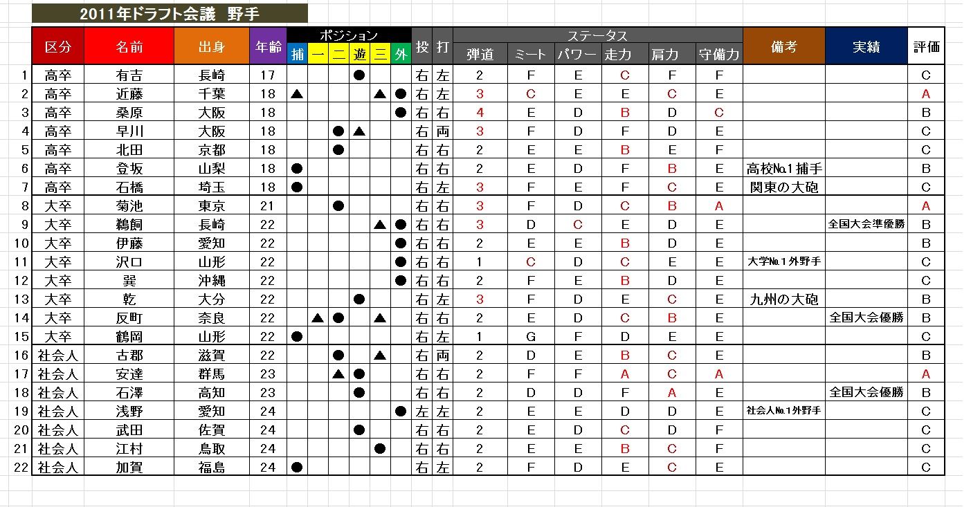Click the ミート status header
Image resolution: width=980 pixels, height=507 pixels.
coord(532,55)
